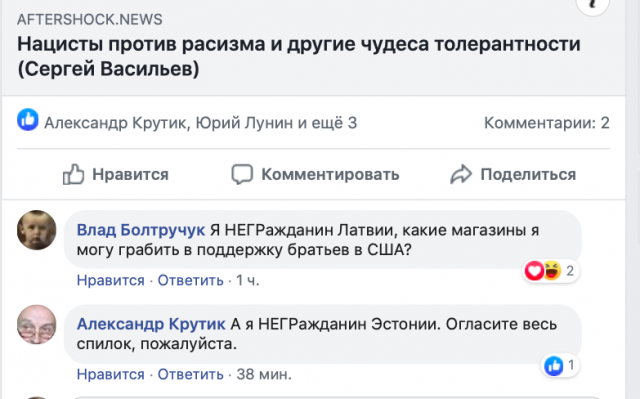Open Александр Крутик's avatar photo
This screenshot has height=399, width=640.
pos(36,324)
